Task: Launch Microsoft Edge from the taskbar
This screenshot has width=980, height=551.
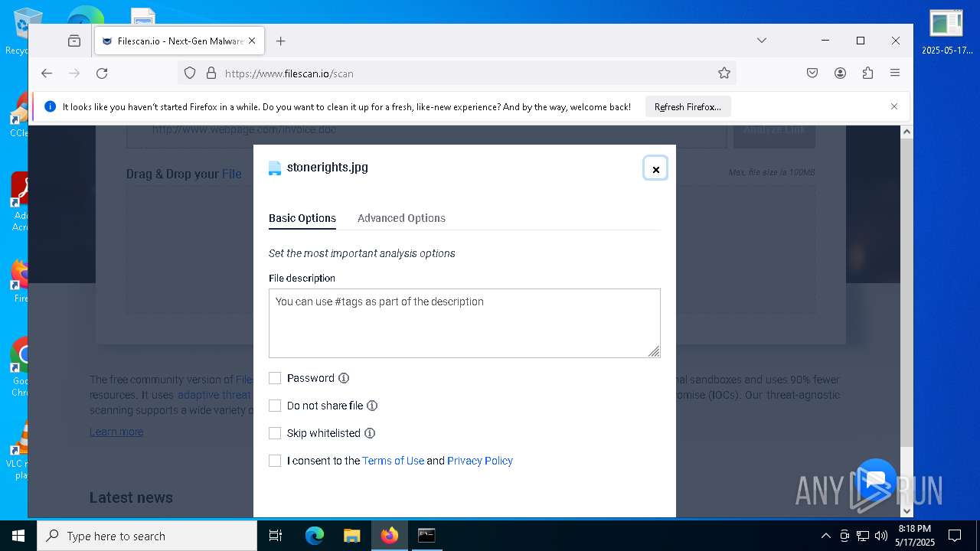Action: 315,536
